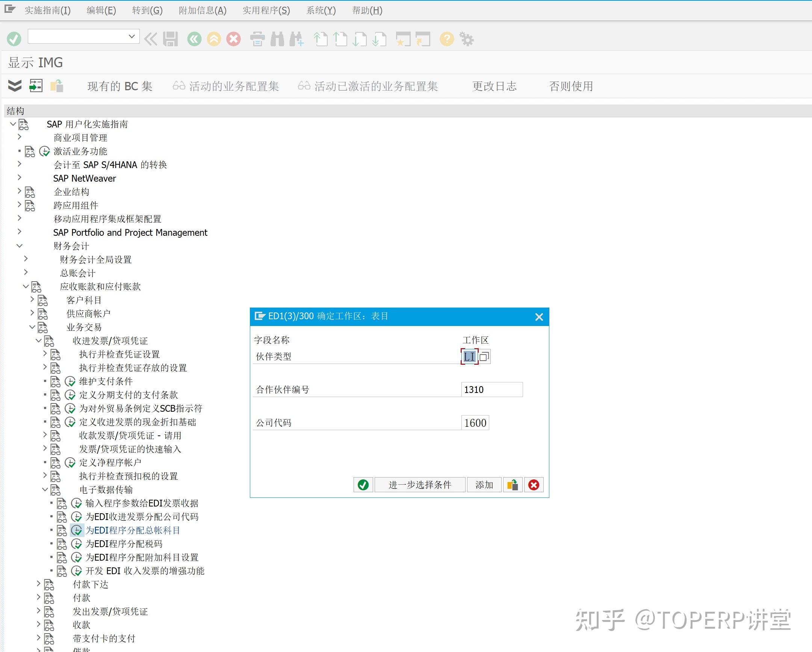The image size is (812, 652).
Task: Click the Help question mark icon
Action: (x=446, y=39)
